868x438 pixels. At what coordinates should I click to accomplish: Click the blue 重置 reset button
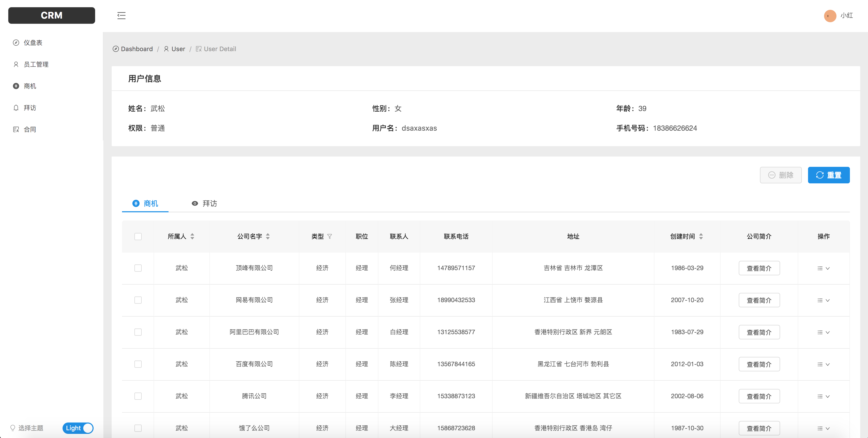pyautogui.click(x=828, y=175)
